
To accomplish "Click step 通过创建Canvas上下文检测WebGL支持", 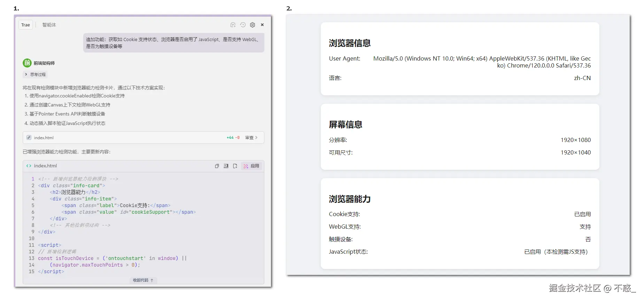I will [70, 105].
